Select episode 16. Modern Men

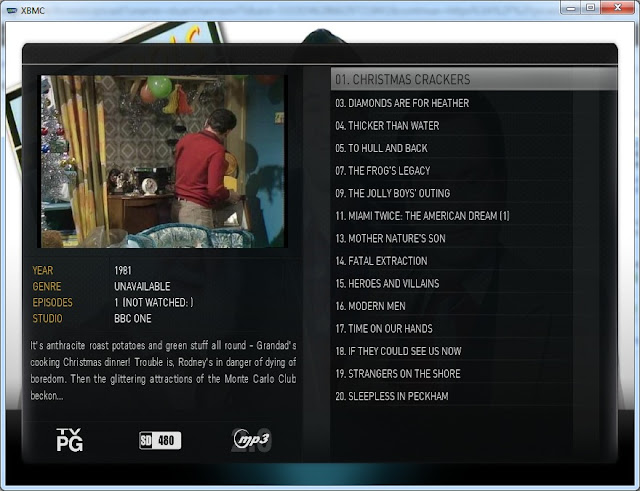[473, 306]
